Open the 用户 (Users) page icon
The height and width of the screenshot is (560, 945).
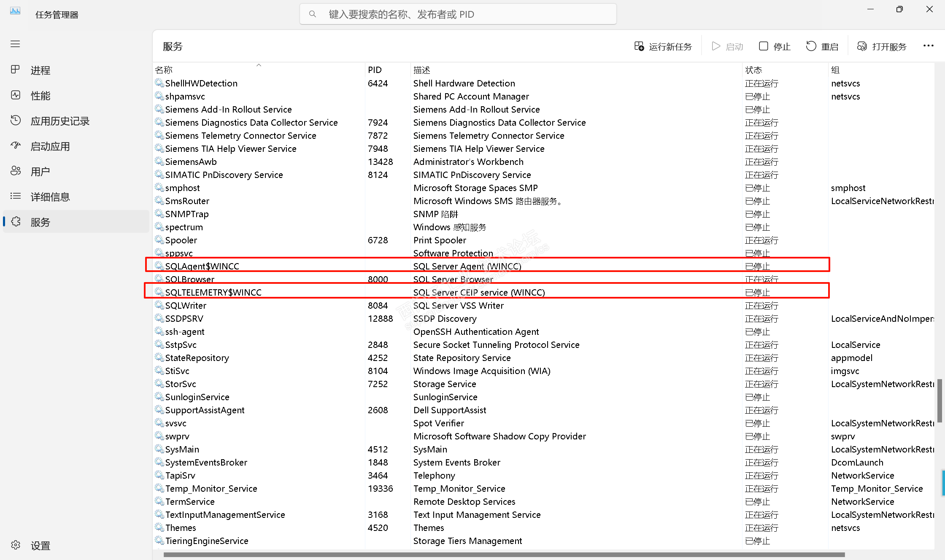(16, 171)
